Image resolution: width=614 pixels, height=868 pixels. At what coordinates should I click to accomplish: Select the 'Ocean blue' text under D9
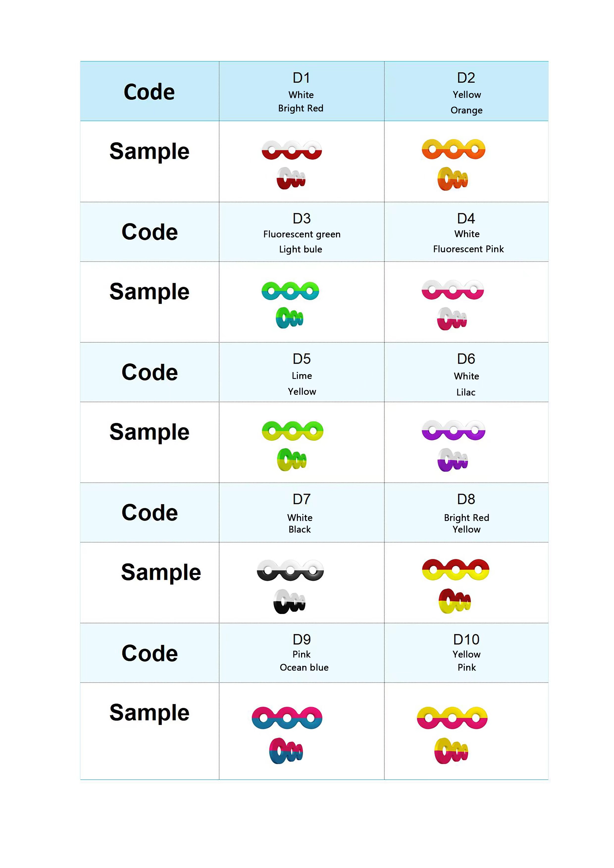[304, 668]
